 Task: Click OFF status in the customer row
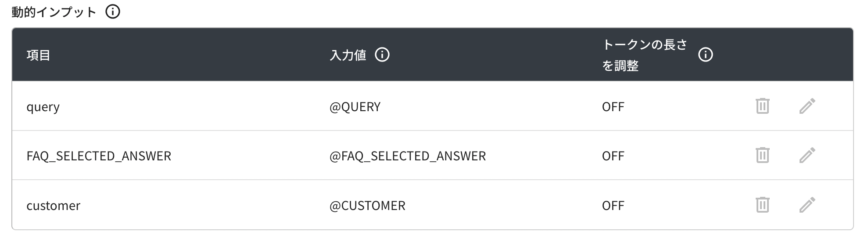pyautogui.click(x=613, y=206)
